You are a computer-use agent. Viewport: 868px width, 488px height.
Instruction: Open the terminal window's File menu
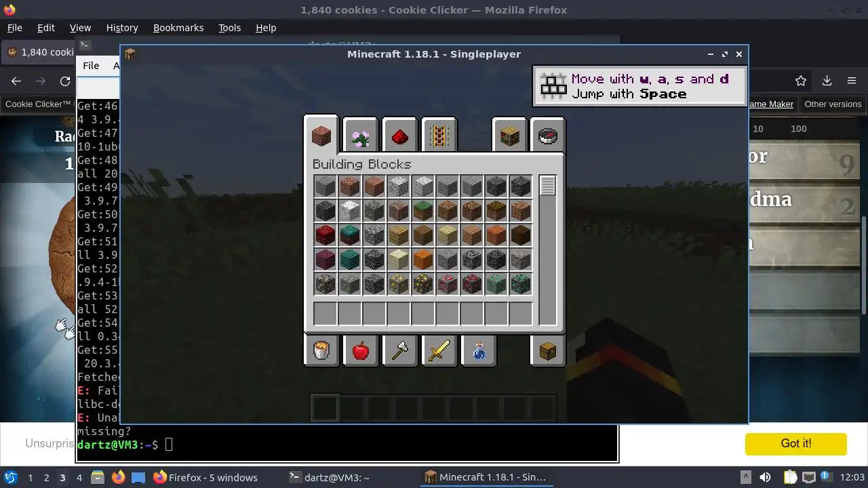(x=91, y=66)
